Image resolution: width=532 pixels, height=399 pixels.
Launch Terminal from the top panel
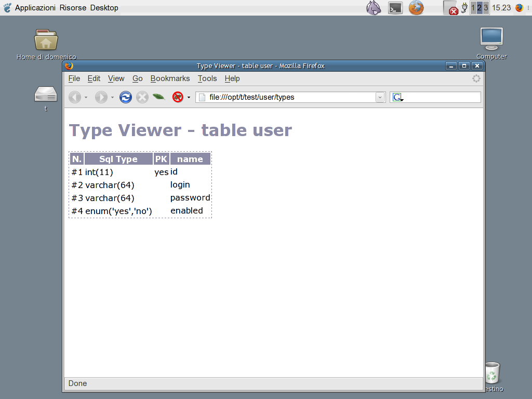tap(395, 8)
